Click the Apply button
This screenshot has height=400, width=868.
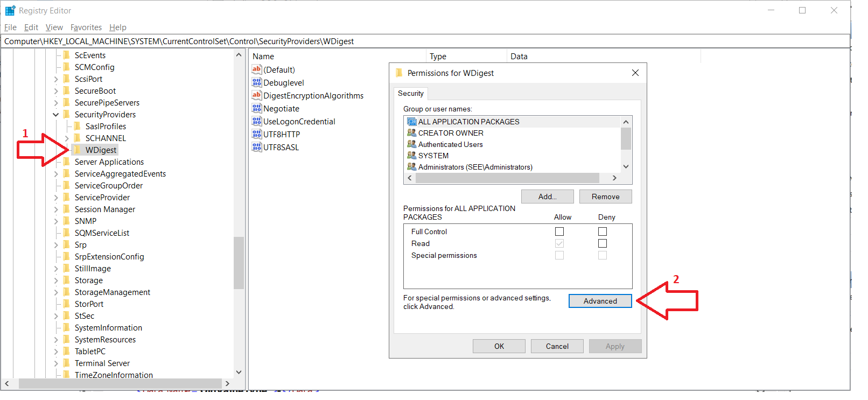coord(615,346)
